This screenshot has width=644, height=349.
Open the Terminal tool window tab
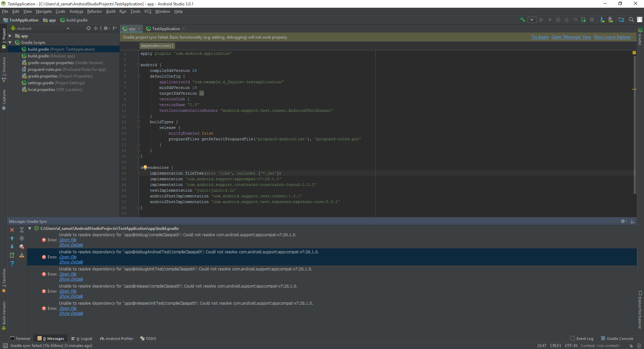point(20,339)
